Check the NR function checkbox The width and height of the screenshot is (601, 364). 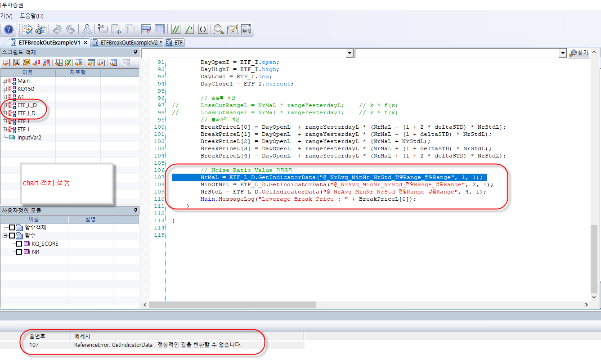(19, 252)
